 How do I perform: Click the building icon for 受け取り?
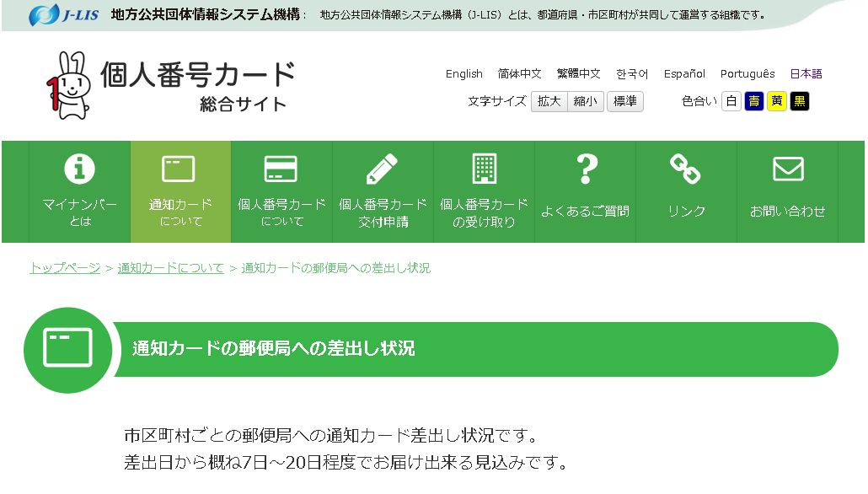pyautogui.click(x=485, y=169)
